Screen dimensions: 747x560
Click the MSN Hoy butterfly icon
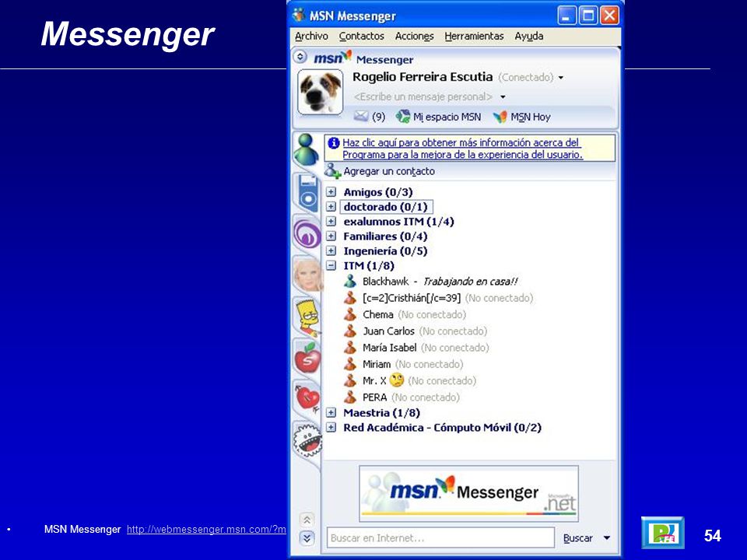coord(500,117)
